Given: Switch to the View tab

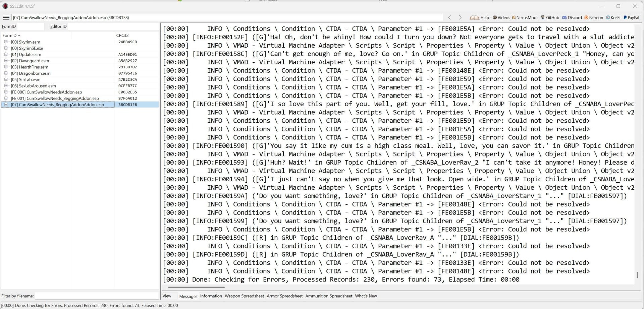Looking at the screenshot, I should tap(167, 296).
